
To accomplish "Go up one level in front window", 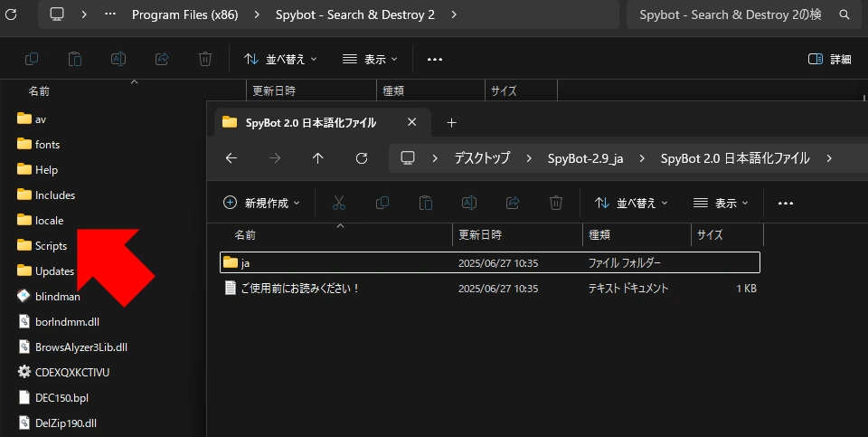I will click(317, 158).
